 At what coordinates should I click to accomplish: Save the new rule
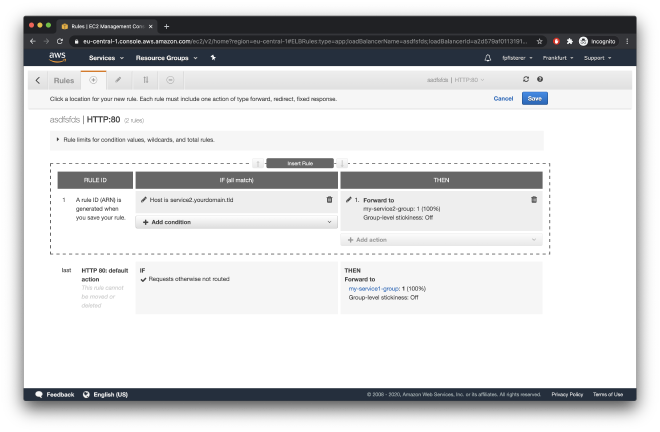(x=535, y=99)
